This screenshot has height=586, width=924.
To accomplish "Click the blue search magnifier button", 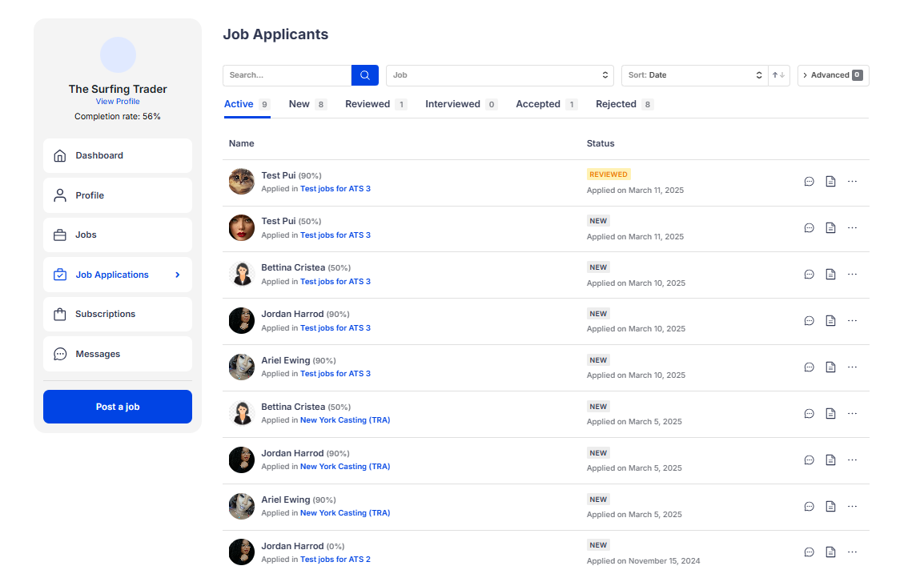I will 364,75.
